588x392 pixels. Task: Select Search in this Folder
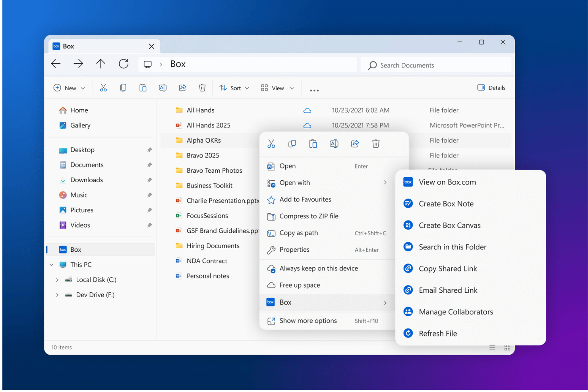[470, 247]
